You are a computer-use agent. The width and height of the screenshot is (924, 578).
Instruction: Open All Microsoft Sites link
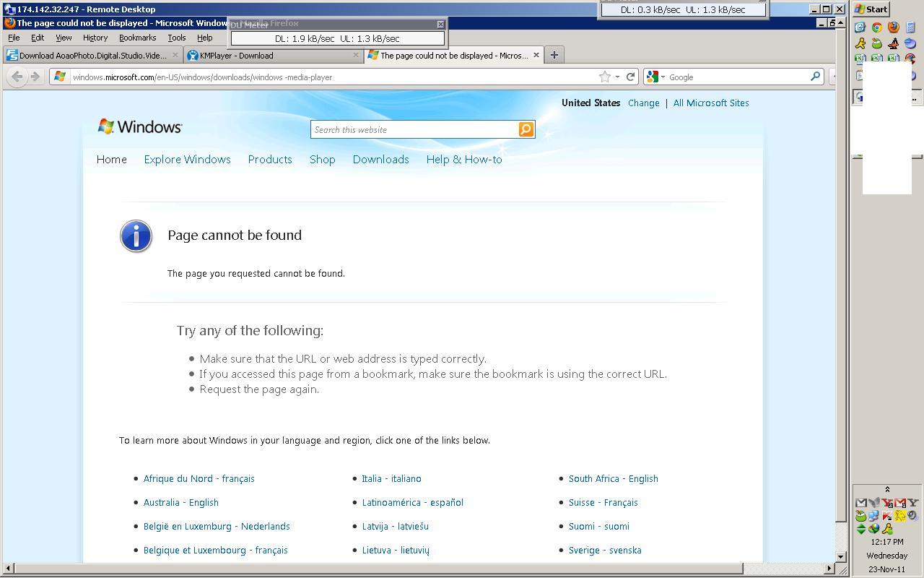pos(711,103)
